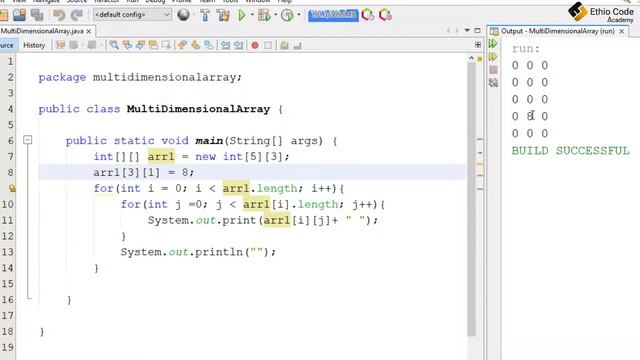Click the System.out.println line
The width and height of the screenshot is (640, 360).
[198, 252]
